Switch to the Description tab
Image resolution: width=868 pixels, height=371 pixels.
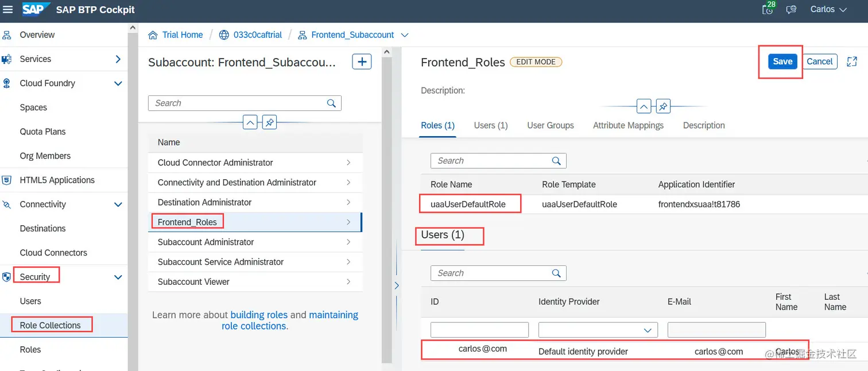[x=704, y=125]
